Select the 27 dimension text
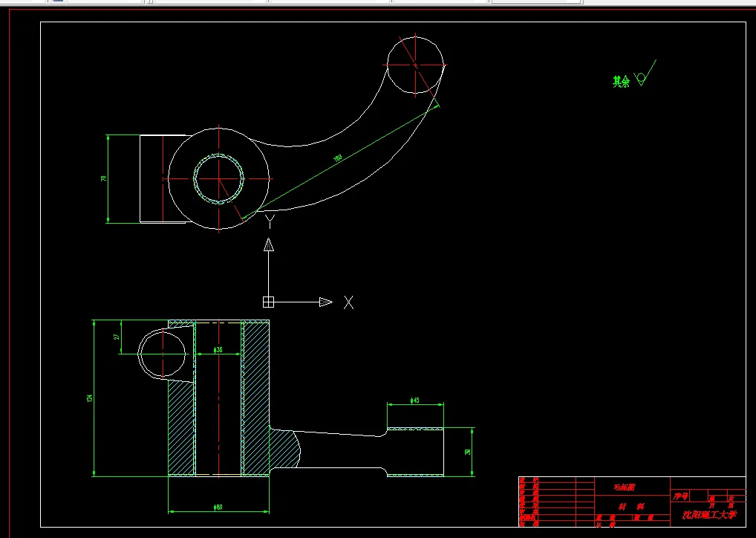Image resolution: width=756 pixels, height=538 pixels. click(x=116, y=337)
